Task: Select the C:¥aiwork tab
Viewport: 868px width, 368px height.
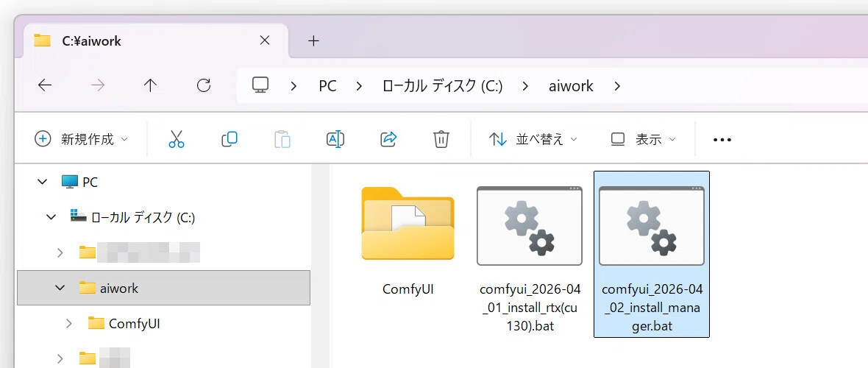Action: point(155,40)
